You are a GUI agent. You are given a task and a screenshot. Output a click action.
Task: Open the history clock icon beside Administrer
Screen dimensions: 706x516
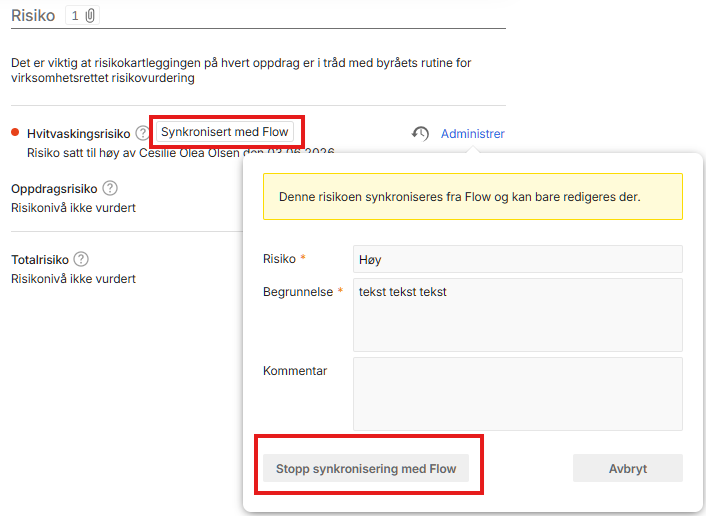pyautogui.click(x=420, y=134)
